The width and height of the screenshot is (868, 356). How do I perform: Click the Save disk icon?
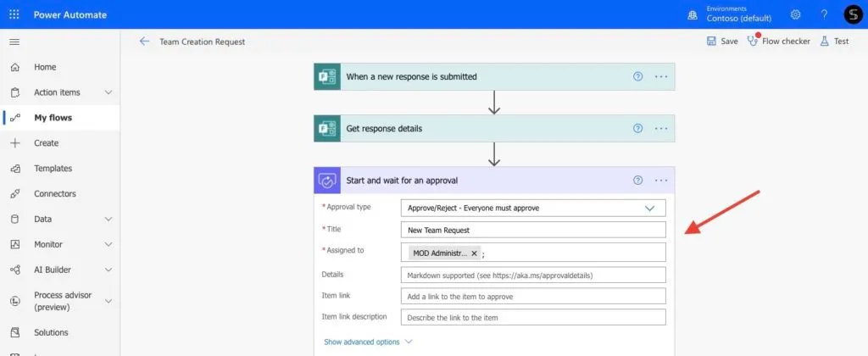711,41
